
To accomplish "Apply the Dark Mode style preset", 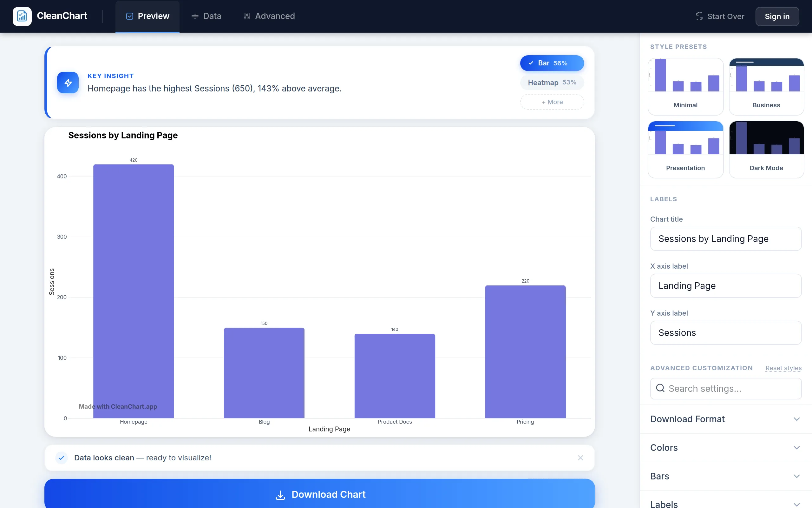I will tap(766, 149).
